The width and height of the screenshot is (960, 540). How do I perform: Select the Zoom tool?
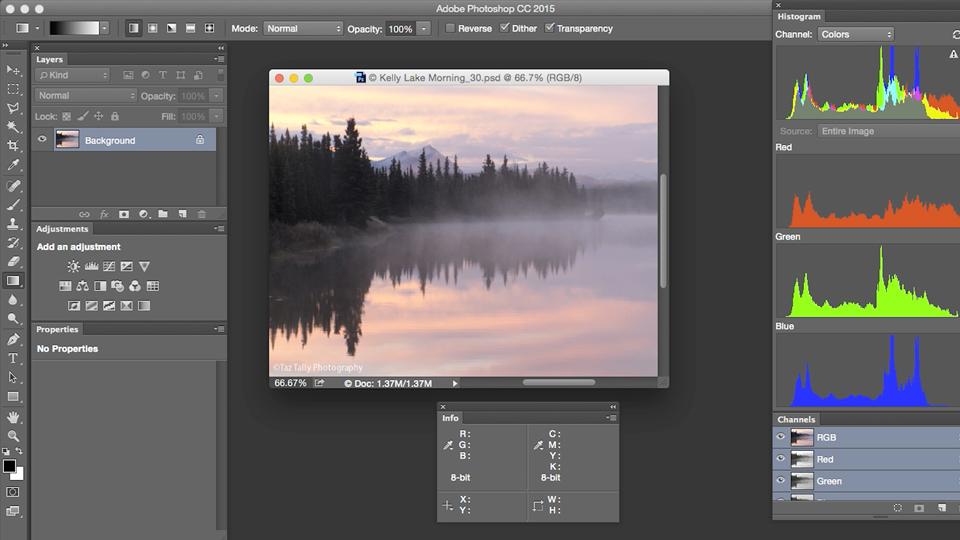[13, 436]
